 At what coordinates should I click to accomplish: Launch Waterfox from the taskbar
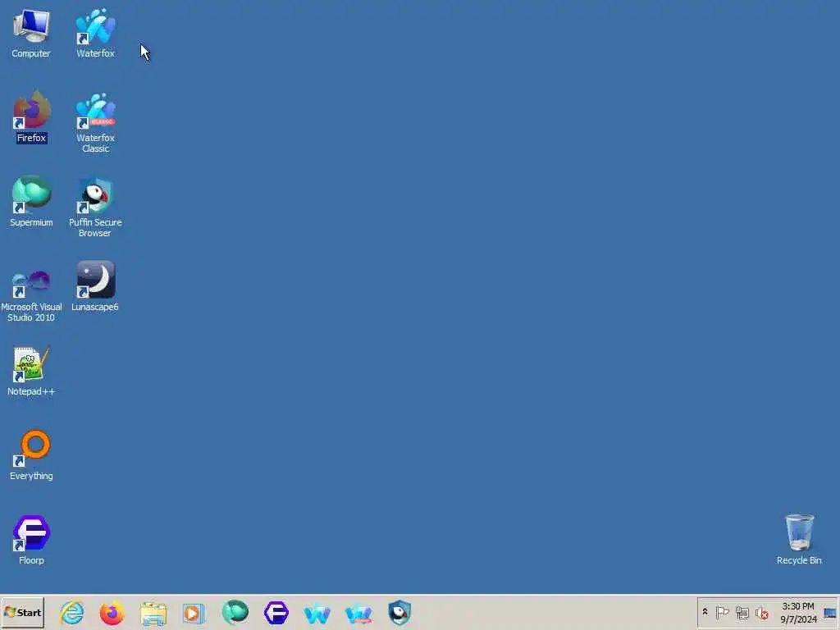317,614
